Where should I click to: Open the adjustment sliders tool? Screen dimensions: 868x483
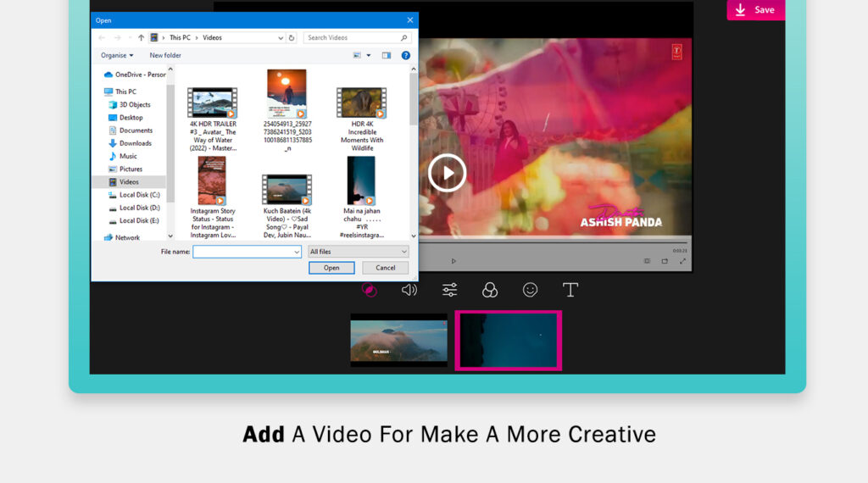coord(449,290)
